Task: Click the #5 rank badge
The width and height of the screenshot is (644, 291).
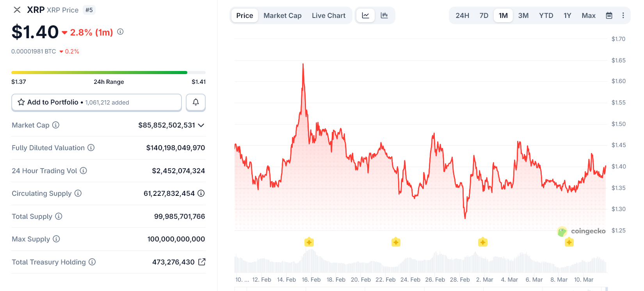Action: pyautogui.click(x=89, y=10)
